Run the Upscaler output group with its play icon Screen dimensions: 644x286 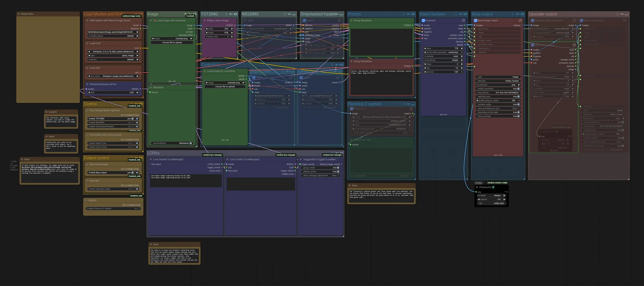(x=618, y=14)
